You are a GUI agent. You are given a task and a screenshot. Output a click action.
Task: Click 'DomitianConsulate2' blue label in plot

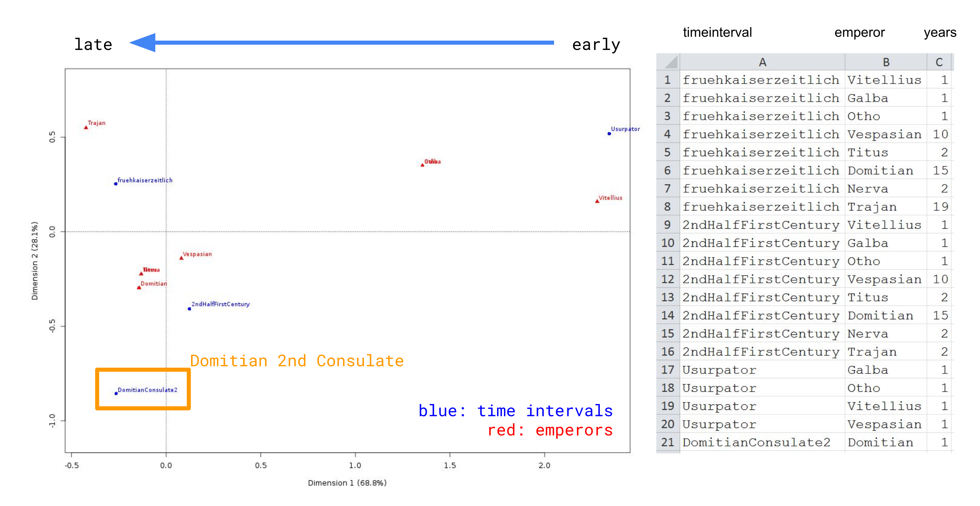[x=148, y=390]
